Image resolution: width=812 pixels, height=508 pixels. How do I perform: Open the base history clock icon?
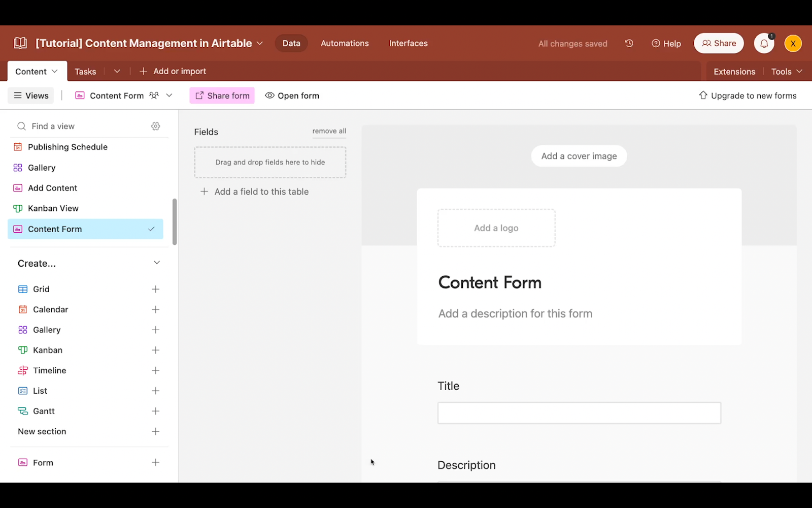pos(629,43)
